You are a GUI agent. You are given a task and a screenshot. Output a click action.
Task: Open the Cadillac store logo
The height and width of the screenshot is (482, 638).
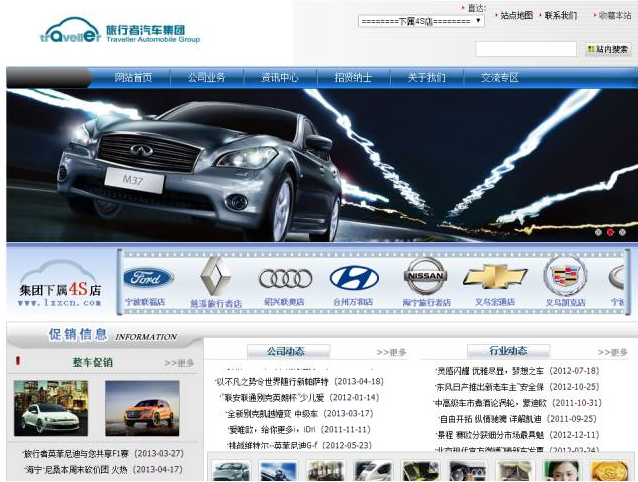[x=565, y=276]
